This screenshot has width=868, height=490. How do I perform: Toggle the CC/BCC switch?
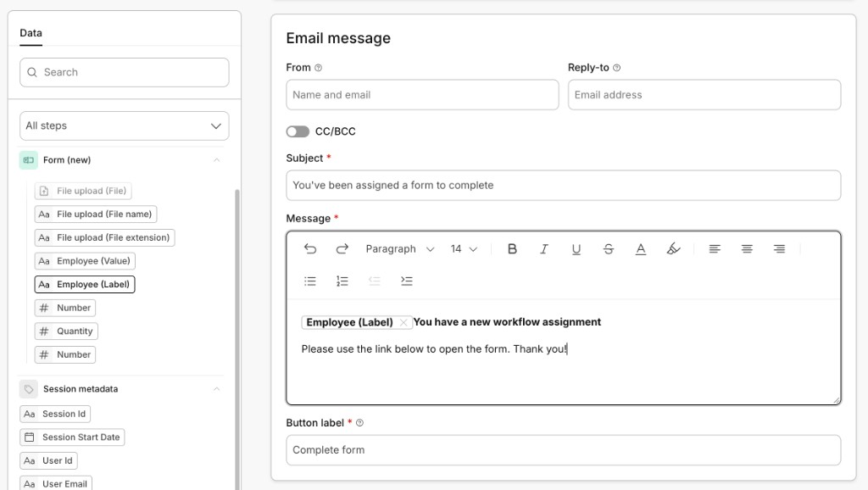pos(298,131)
